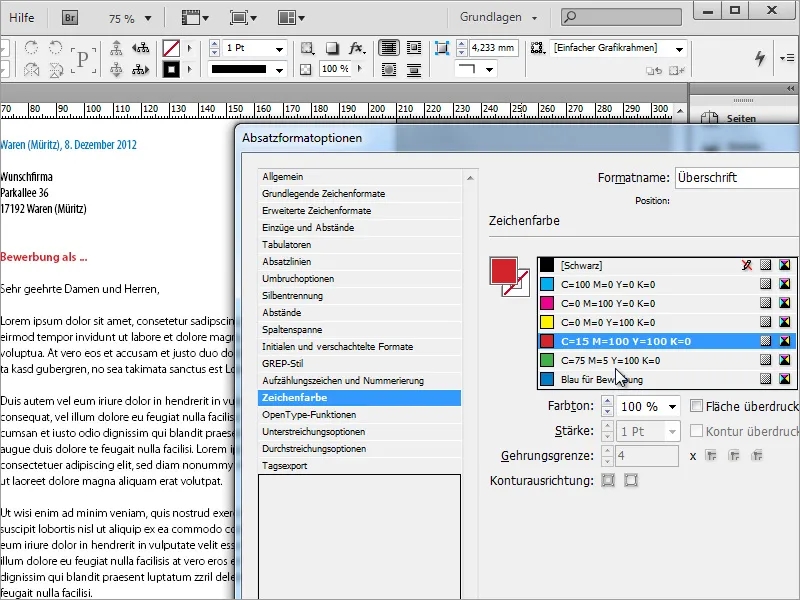Screen dimensions: 800x600
Task: Click frame fitting icon beside 4,233 mm
Action: [x=442, y=48]
